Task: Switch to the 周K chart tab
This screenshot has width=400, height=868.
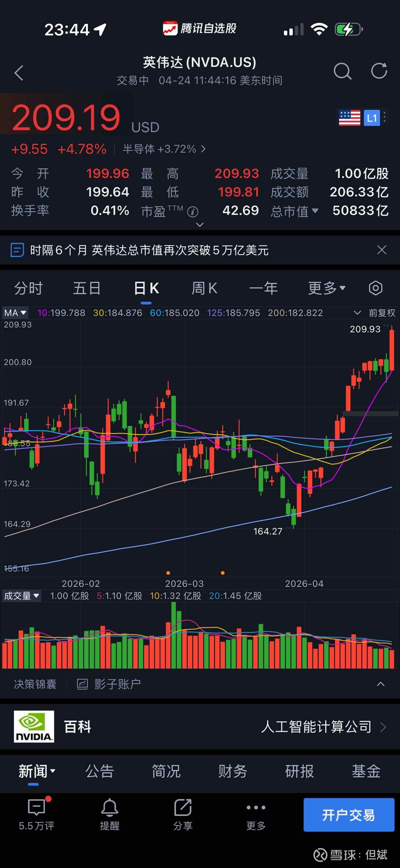Action: coord(204,288)
